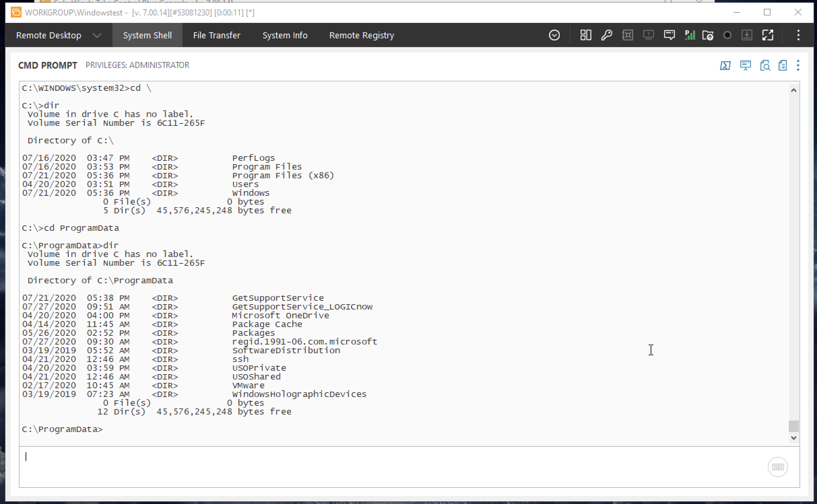Click the presentation screen icon in shell header

coord(745,65)
